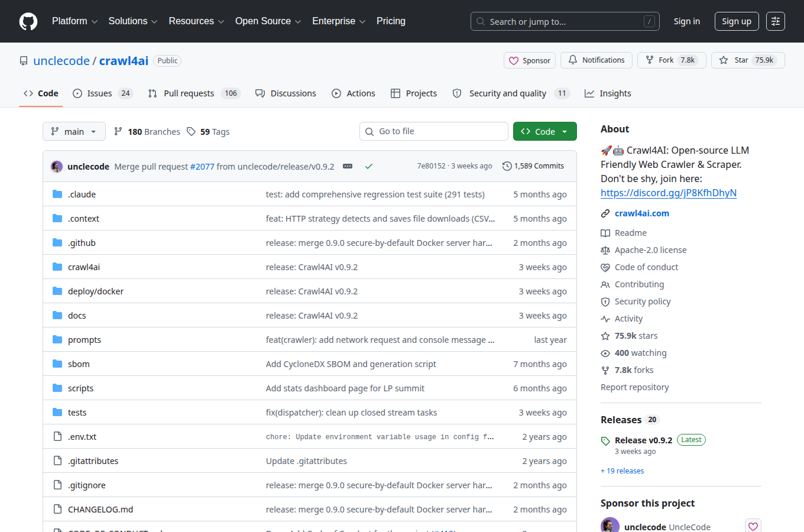Image resolution: width=804 pixels, height=532 pixels.
Task: Click the Go to file input
Action: click(x=434, y=131)
